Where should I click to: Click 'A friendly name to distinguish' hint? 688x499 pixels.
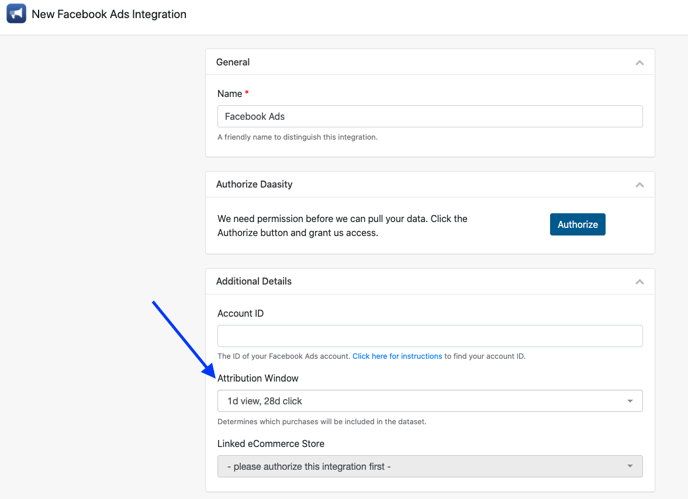297,137
